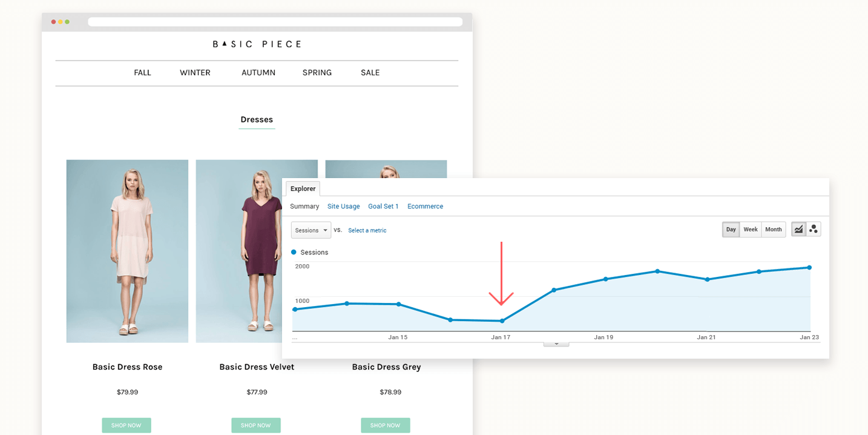Expand the chevron below the chart axis
Screen dimensions: 868x435
point(556,342)
